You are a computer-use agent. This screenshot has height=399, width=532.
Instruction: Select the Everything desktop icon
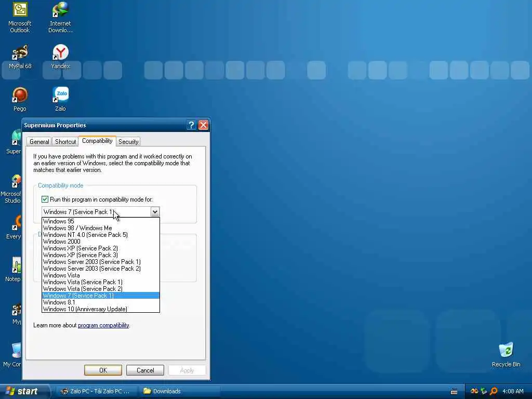pyautogui.click(x=14, y=228)
